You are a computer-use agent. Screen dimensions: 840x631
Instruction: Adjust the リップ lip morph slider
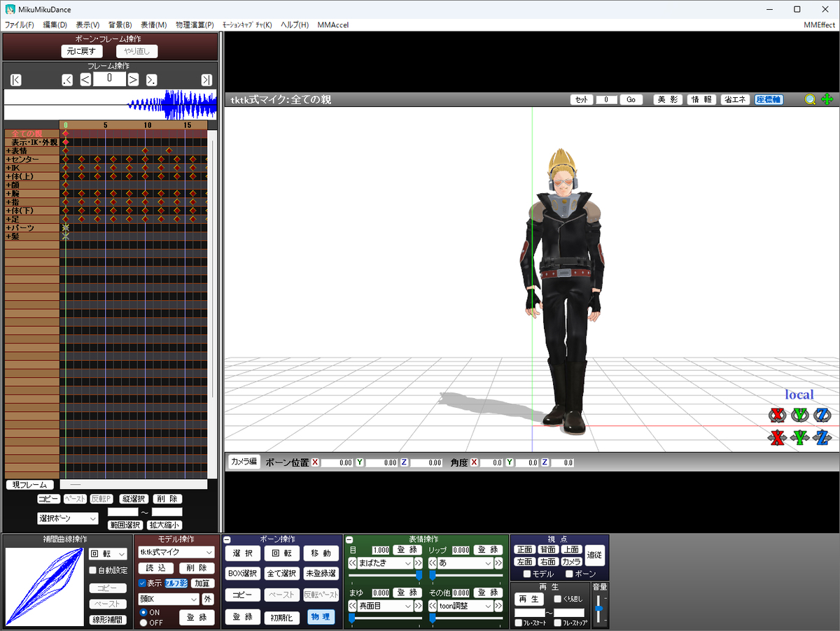coord(466,575)
